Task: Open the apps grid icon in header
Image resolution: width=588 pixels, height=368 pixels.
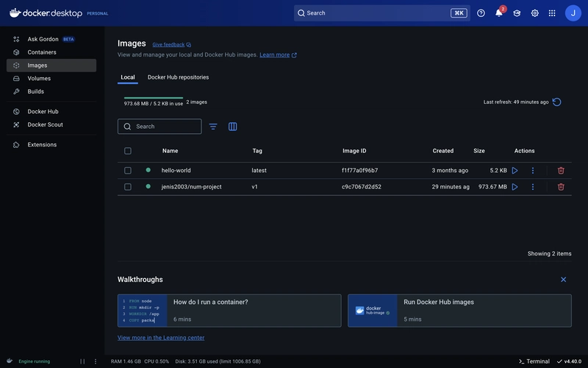Action: 552,13
